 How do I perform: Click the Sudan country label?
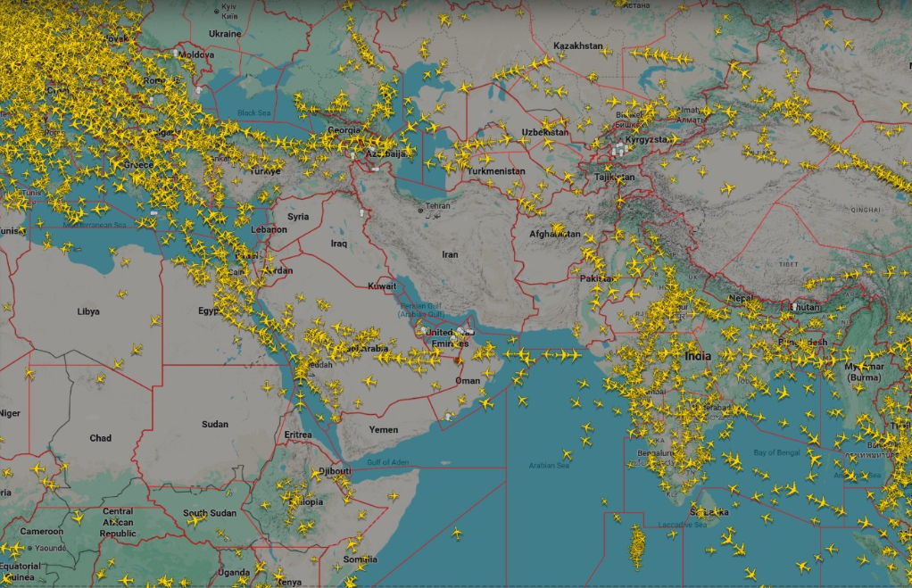tap(214, 424)
